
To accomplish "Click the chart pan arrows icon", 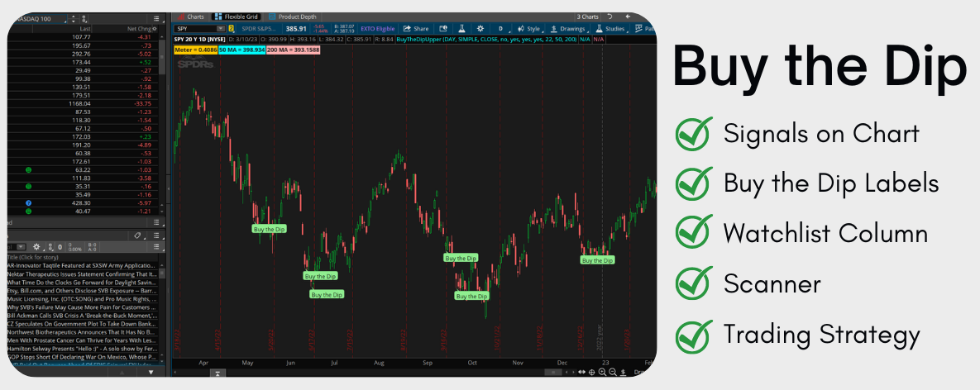I will (x=582, y=372).
